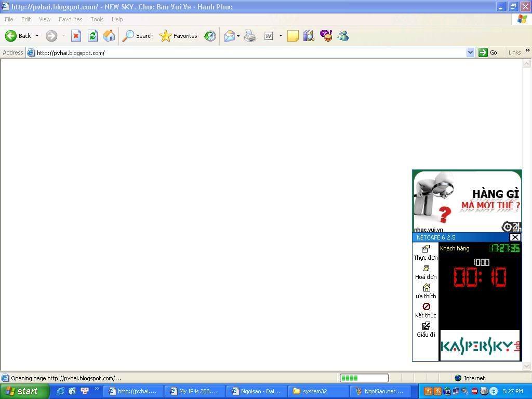
Task: Click Kết thúc to end the session
Action: pyautogui.click(x=426, y=310)
